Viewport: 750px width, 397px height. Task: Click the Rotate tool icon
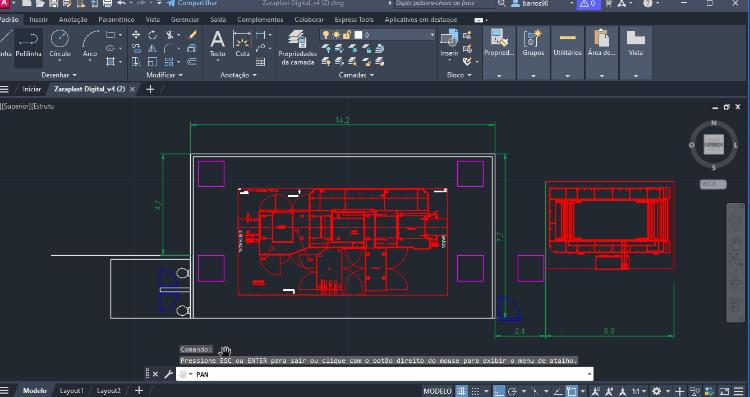click(x=153, y=35)
